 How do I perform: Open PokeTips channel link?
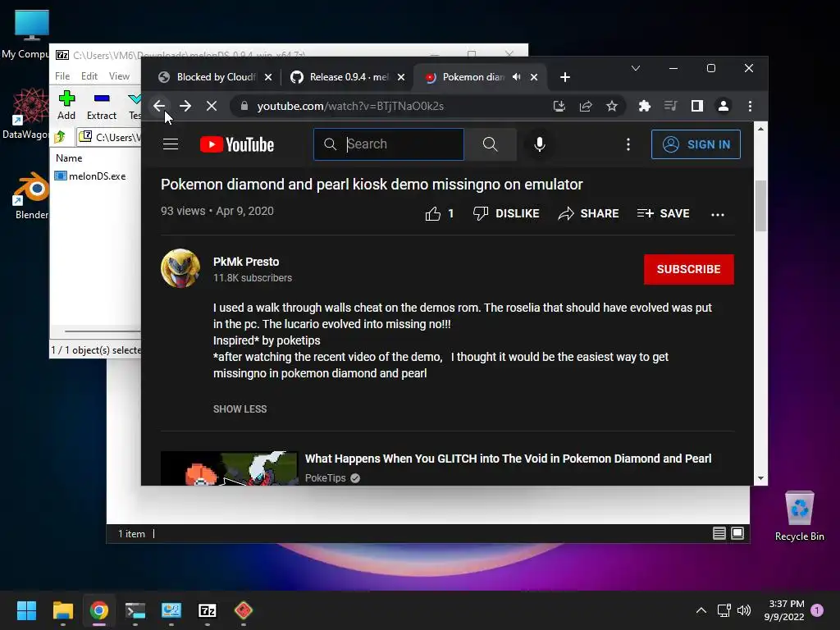tap(325, 478)
